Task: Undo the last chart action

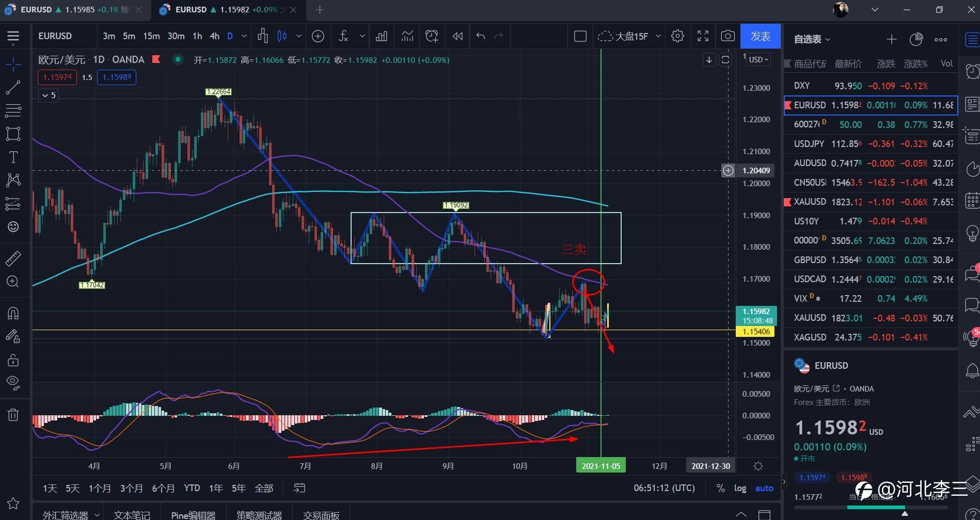Action: [x=481, y=36]
